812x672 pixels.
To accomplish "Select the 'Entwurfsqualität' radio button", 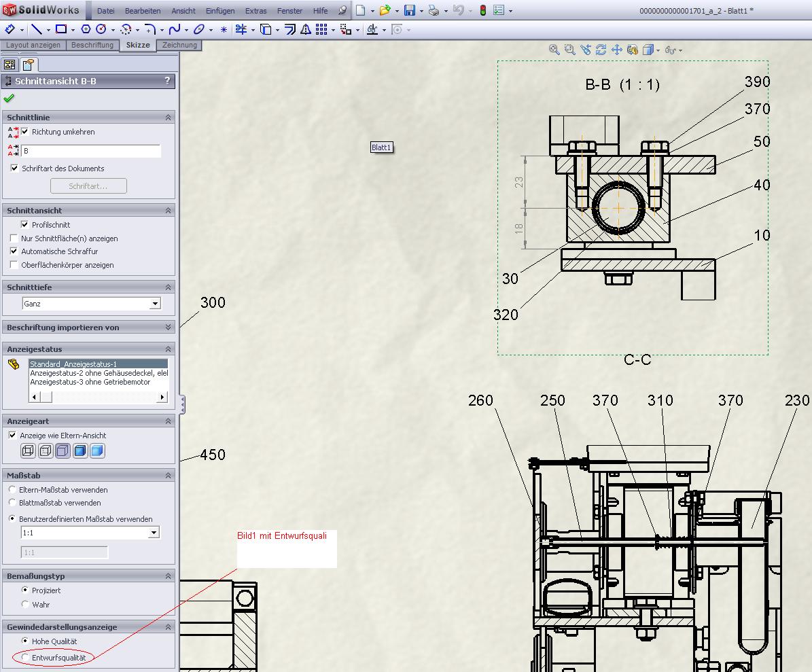I will pos(26,658).
